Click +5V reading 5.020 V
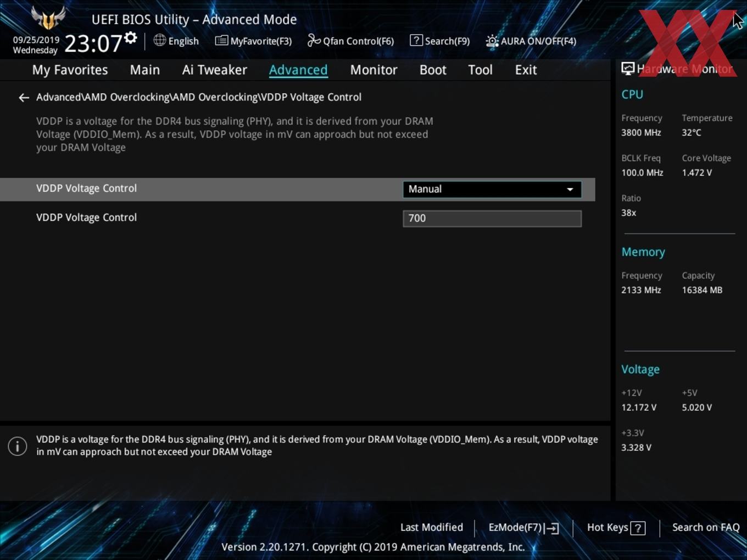747x560 pixels. (x=697, y=407)
